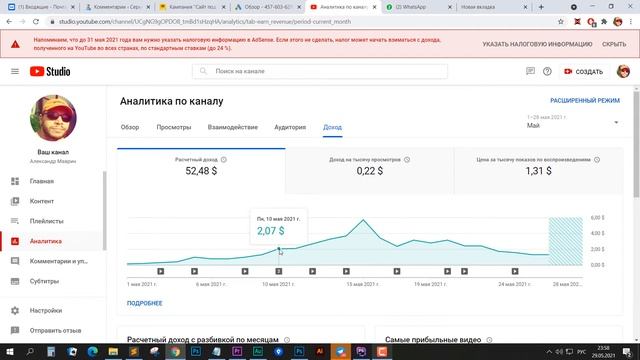
Task: Open Microsoft Edge from taskbar
Action: (x=93, y=351)
